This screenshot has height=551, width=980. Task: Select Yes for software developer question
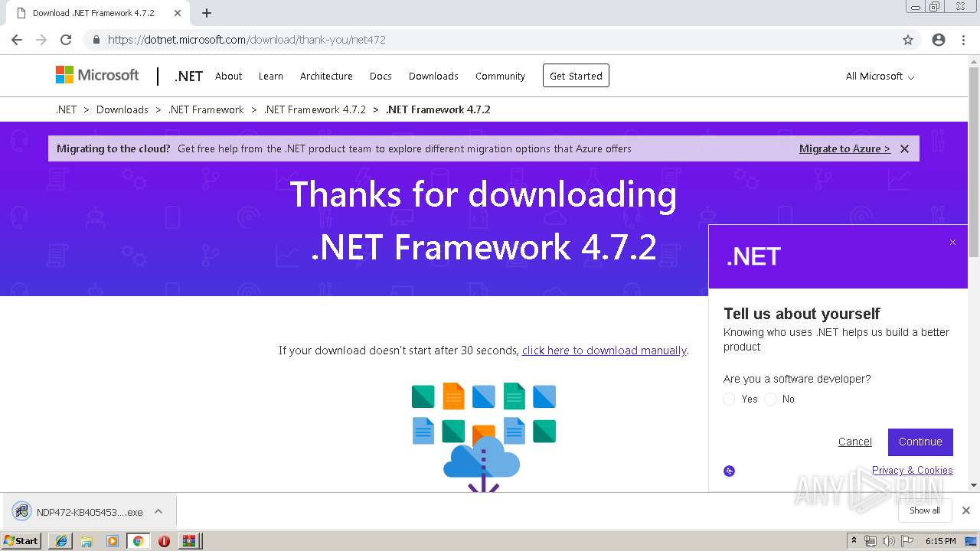click(729, 399)
